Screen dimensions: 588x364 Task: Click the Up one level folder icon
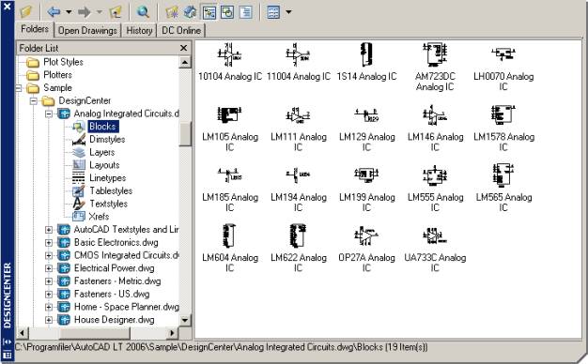[116, 12]
